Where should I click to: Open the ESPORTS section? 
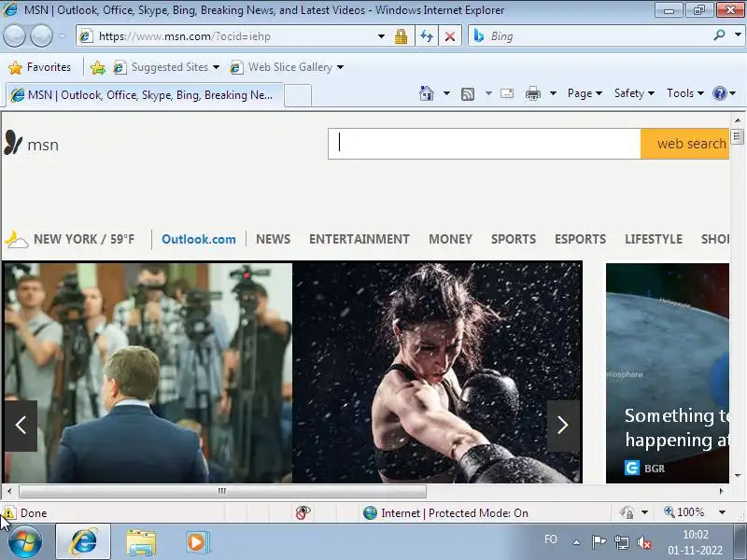click(x=580, y=239)
